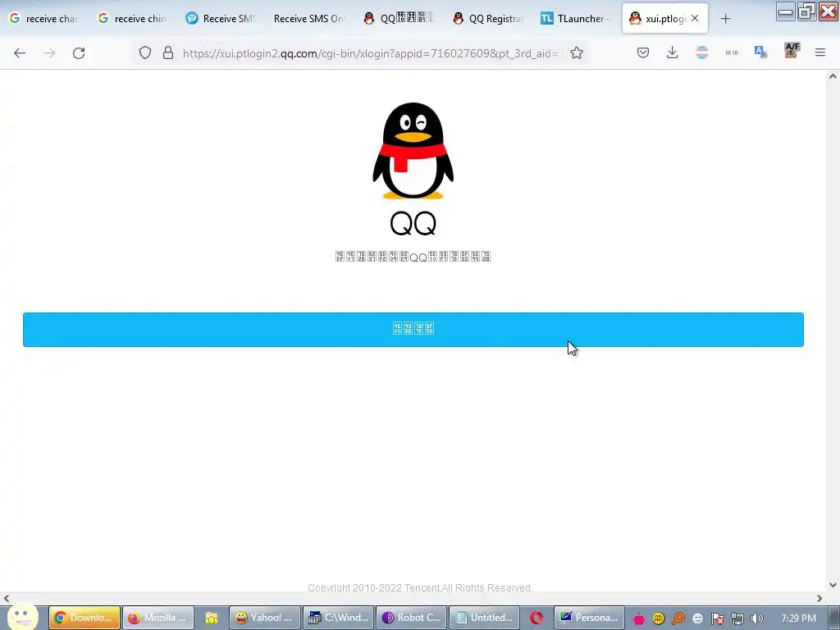840x630 pixels.
Task: Click the volume speaker tray icon
Action: pyautogui.click(x=756, y=619)
